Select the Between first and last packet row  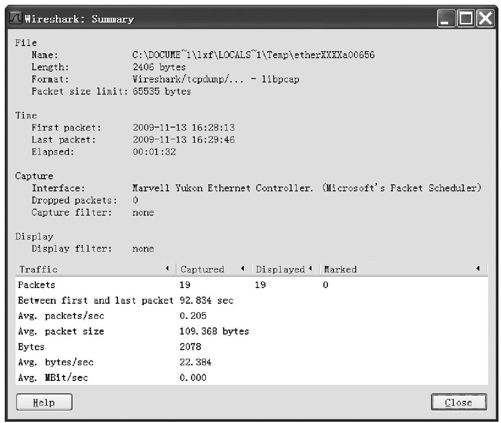(252, 300)
